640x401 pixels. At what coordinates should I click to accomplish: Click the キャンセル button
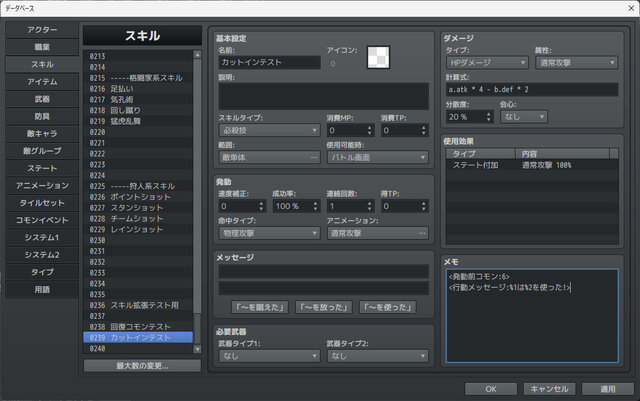(549, 389)
